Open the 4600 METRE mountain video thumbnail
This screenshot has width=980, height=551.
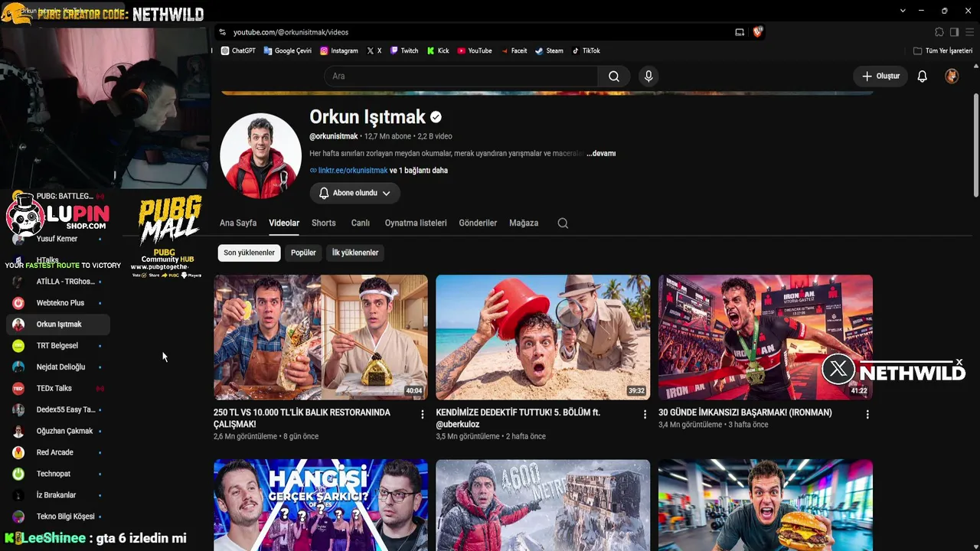tap(543, 505)
